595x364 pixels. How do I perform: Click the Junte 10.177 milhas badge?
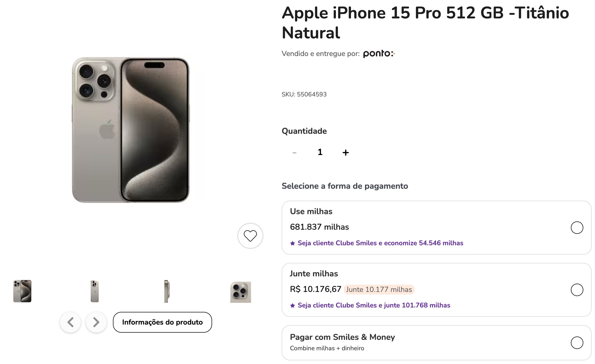point(379,290)
